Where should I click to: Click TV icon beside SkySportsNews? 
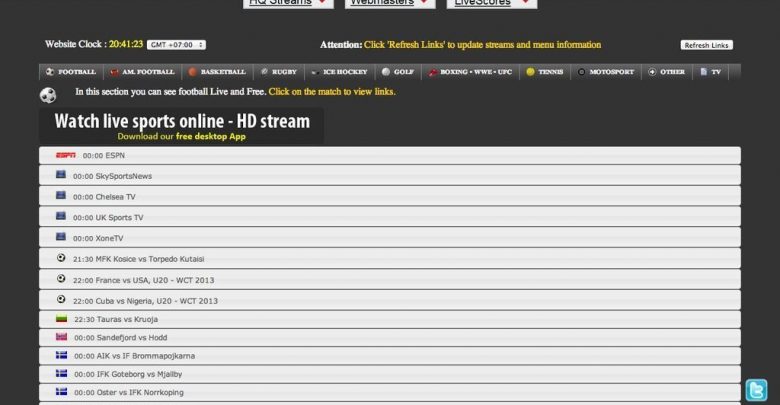(x=61, y=175)
